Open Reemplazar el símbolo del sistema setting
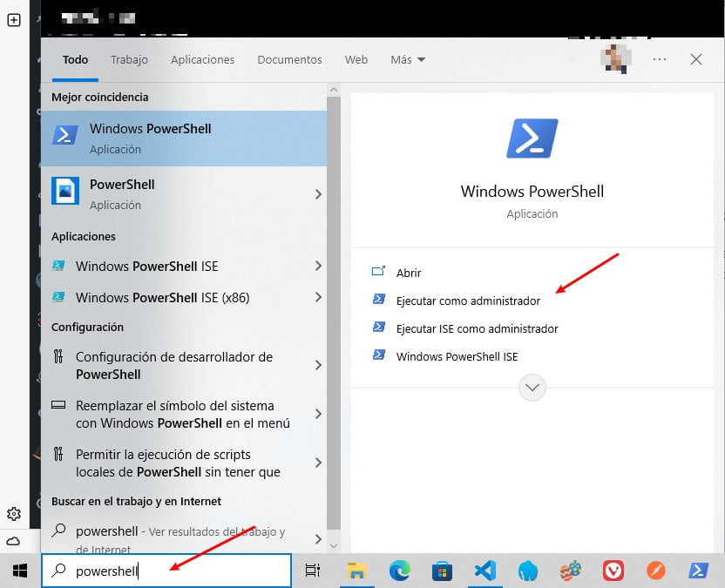 click(x=183, y=414)
